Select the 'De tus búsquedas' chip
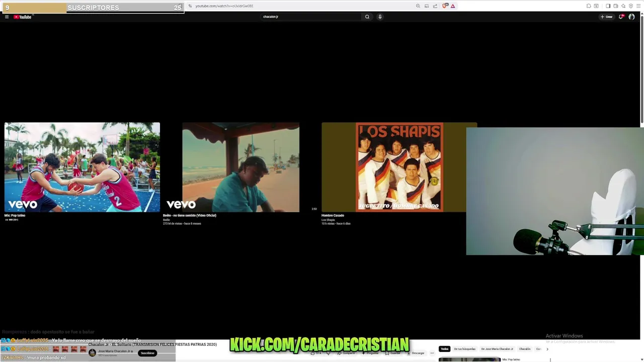The height and width of the screenshot is (362, 644). (465, 349)
